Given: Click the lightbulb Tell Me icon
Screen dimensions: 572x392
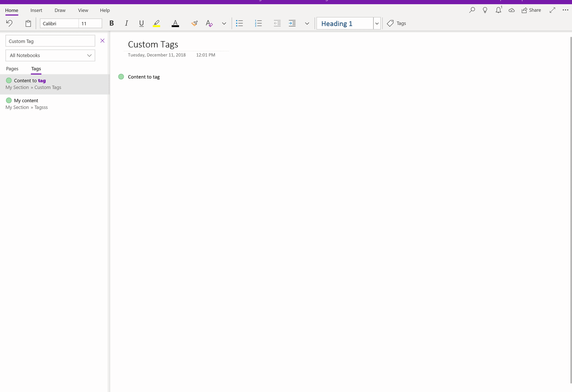Looking at the screenshot, I should point(485,10).
